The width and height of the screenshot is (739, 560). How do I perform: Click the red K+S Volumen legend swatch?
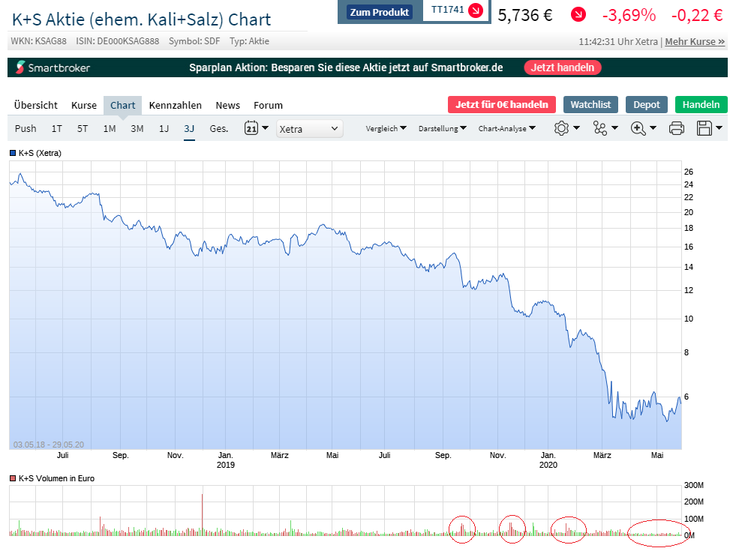click(14, 478)
